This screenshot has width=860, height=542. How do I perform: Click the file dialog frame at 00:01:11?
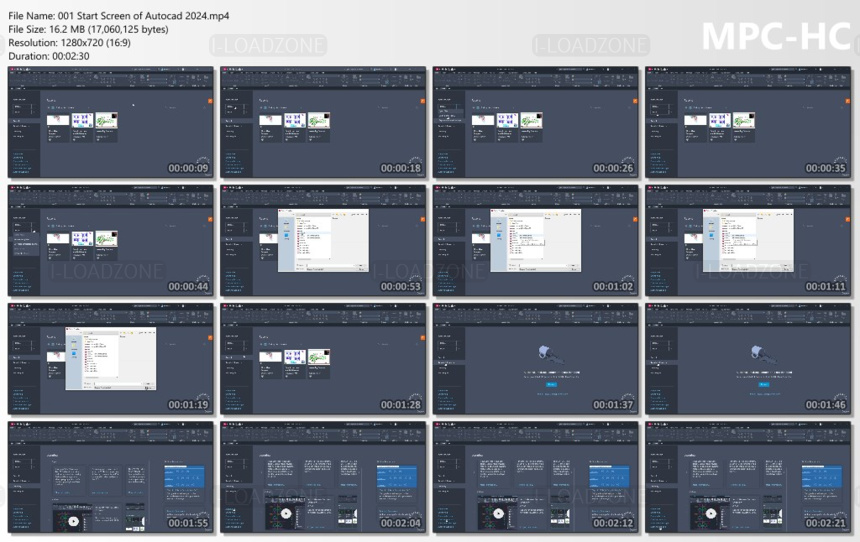click(749, 241)
